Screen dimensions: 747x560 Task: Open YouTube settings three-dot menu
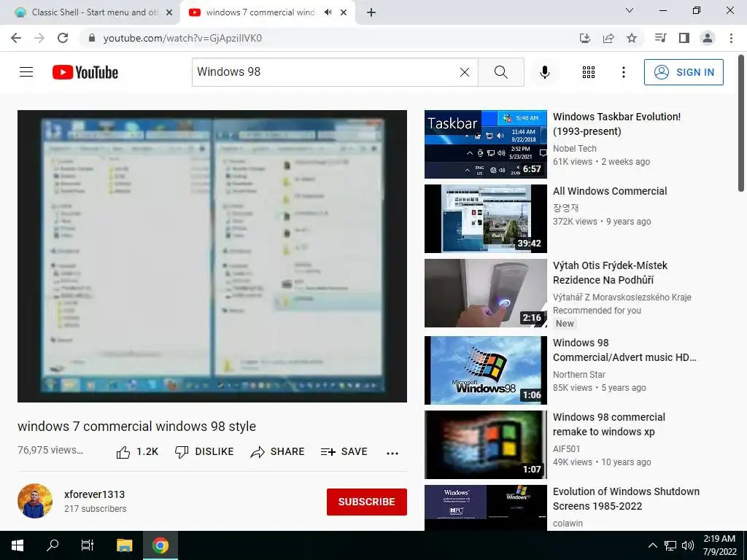[x=623, y=72]
